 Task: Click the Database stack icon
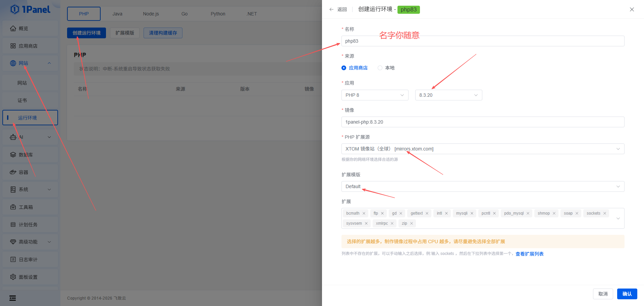[x=13, y=155]
